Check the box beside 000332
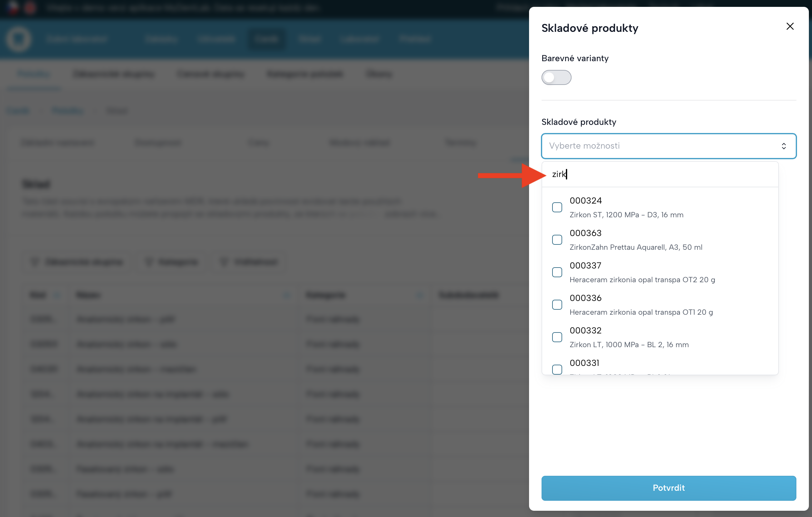812x517 pixels. [x=557, y=337]
